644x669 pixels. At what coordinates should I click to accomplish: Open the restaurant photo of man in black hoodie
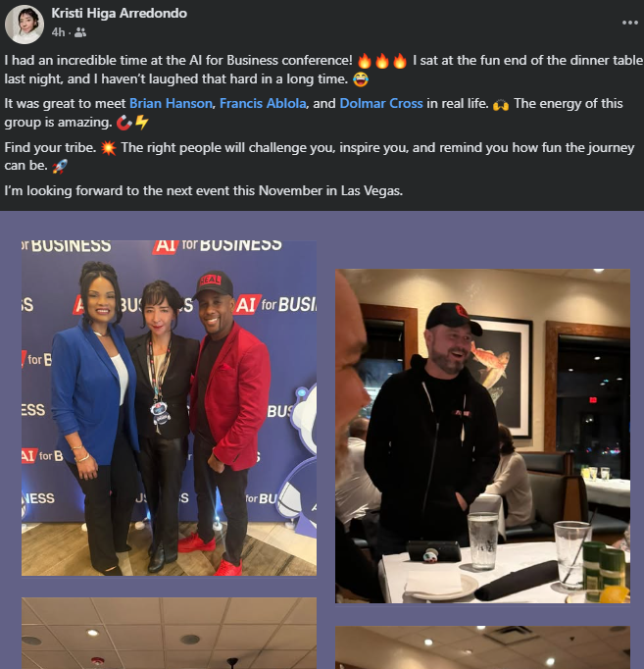[482, 436]
